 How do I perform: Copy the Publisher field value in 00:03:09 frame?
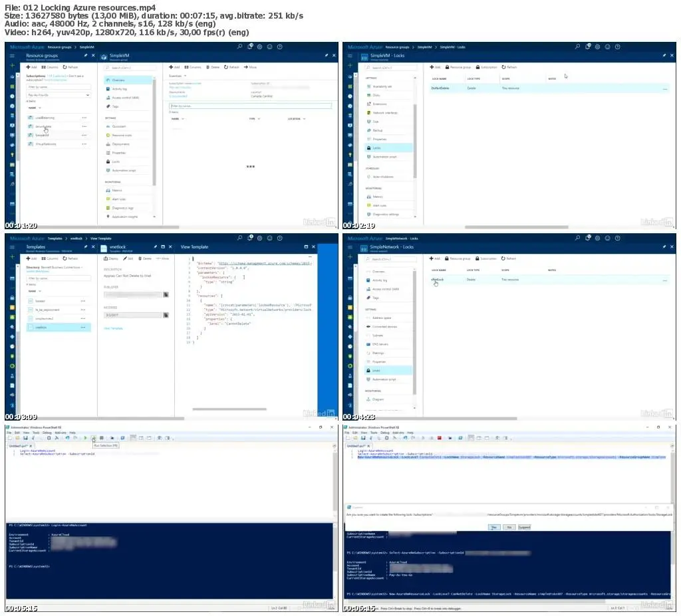pos(166,295)
